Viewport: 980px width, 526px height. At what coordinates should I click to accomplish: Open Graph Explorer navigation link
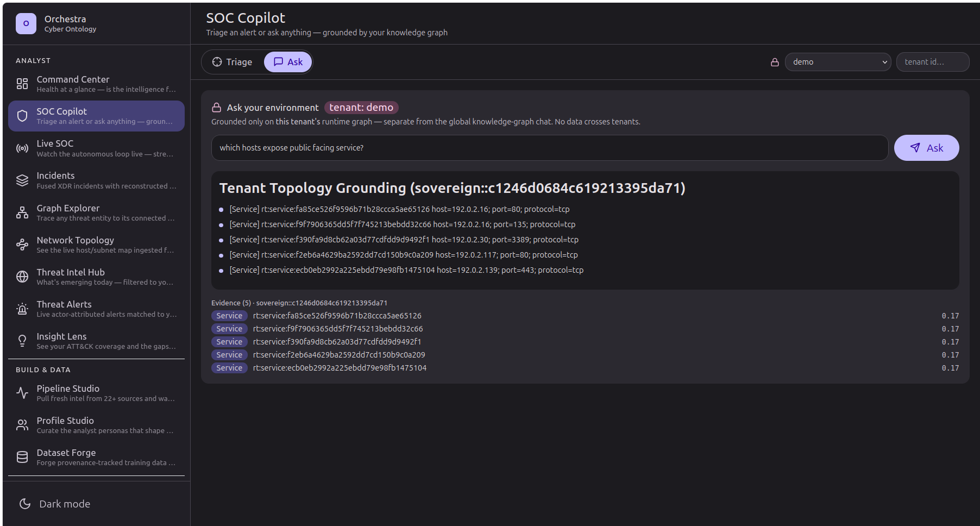96,212
